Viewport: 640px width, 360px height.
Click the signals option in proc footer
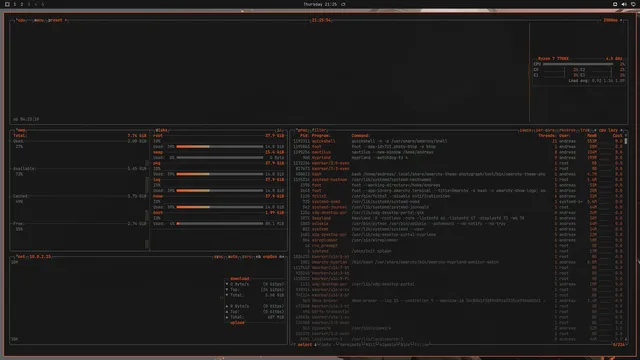click(388, 345)
